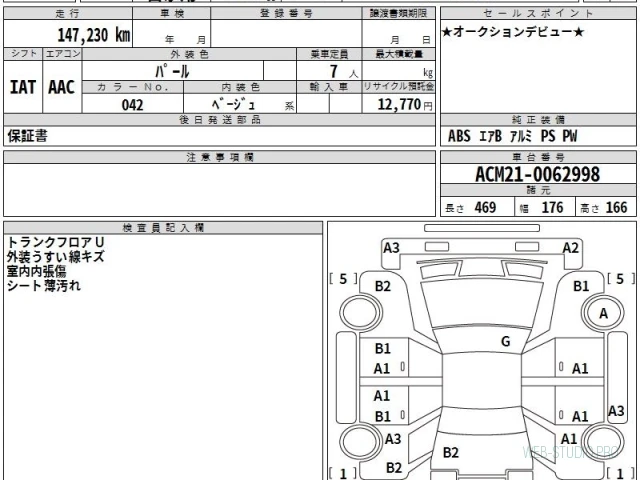Select the AAC air conditioner value

(62, 87)
